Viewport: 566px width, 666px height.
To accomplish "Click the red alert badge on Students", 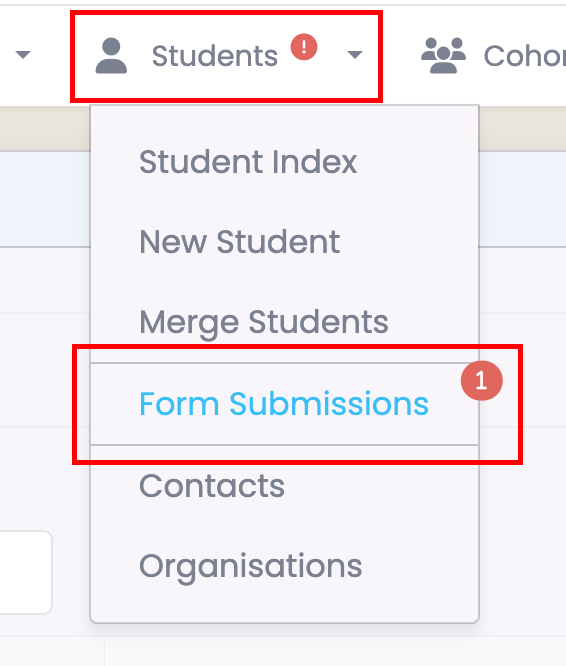I will click(x=304, y=47).
